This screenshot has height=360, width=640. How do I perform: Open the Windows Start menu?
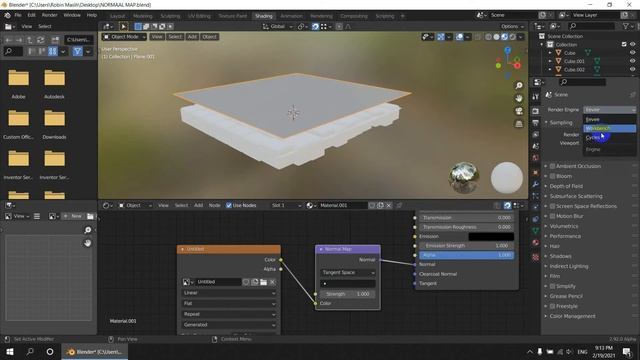coord(9,352)
